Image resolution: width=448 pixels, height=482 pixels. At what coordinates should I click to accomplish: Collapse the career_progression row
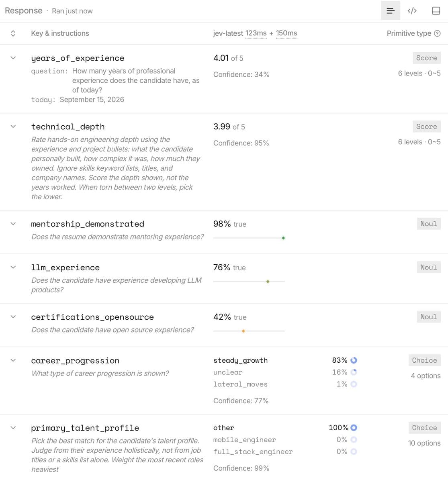click(x=13, y=360)
